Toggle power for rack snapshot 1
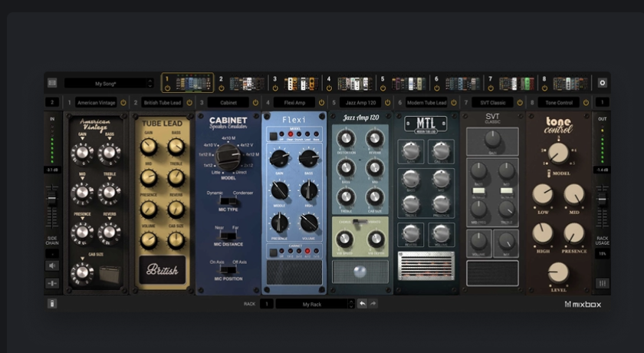The width and height of the screenshot is (644, 353). pos(167,88)
